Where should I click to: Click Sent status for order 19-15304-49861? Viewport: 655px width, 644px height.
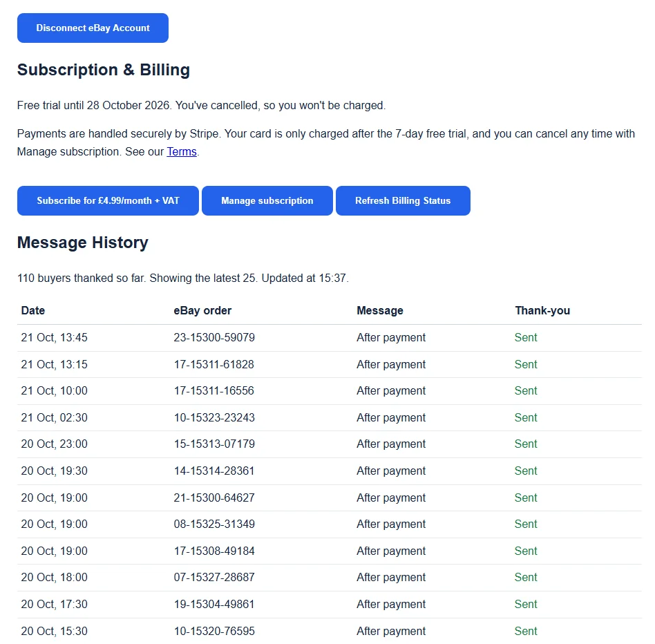pos(526,605)
